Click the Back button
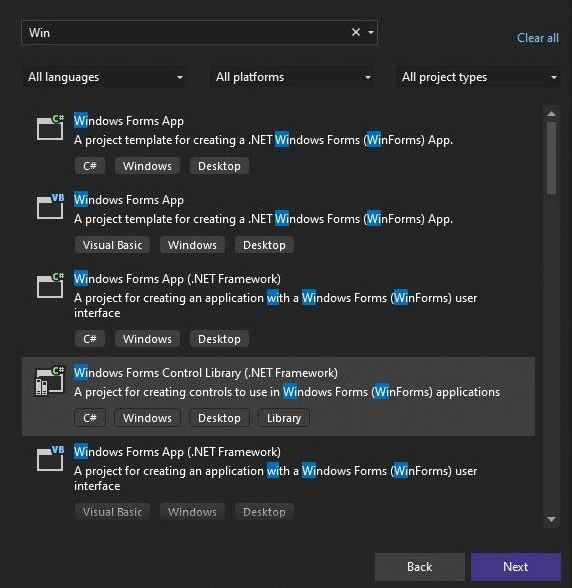 [x=420, y=567]
